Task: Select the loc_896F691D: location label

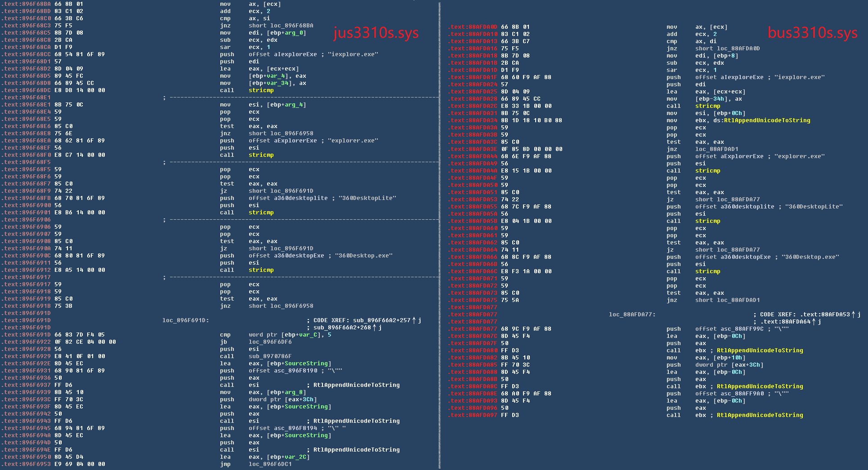Action: pyautogui.click(x=185, y=320)
